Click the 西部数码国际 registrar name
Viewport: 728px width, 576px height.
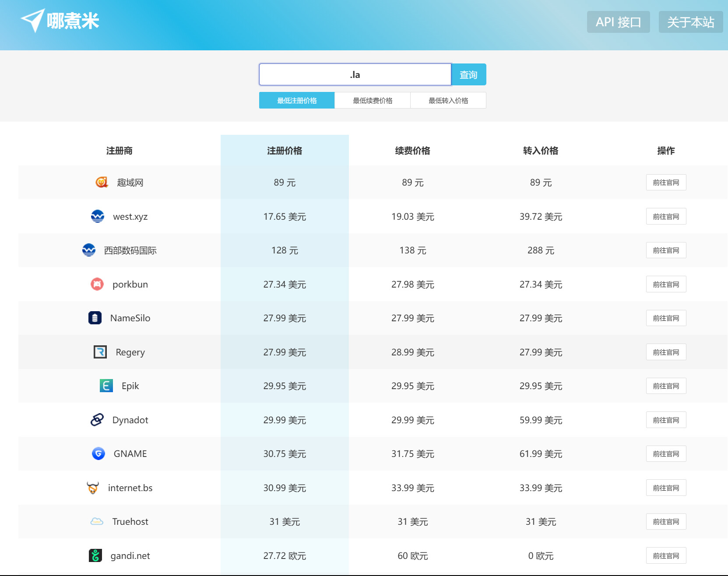(x=130, y=250)
